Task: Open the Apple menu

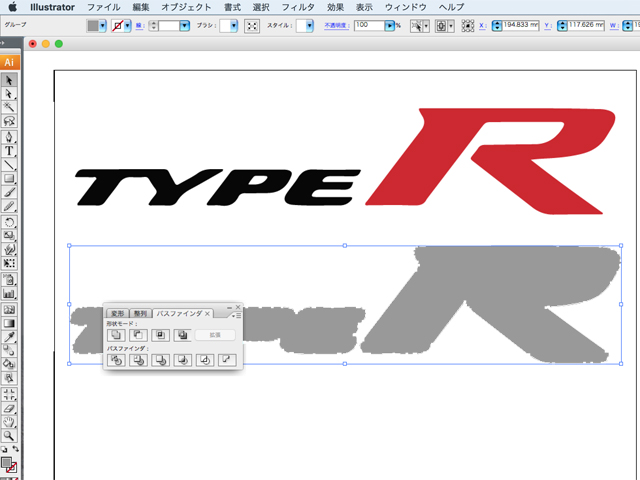Action: pos(13,7)
